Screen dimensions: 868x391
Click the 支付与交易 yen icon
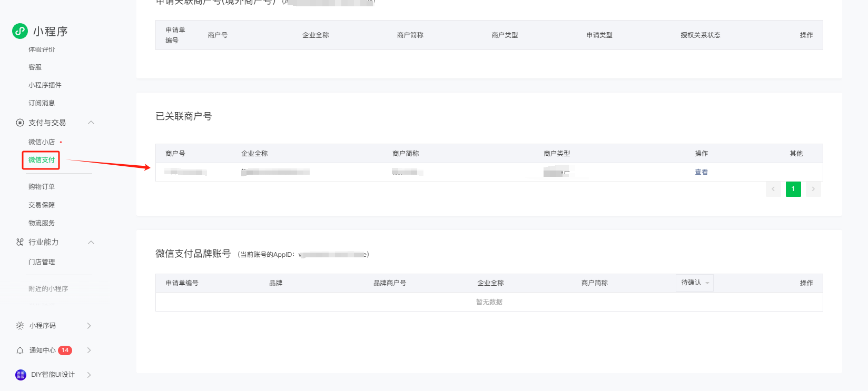click(x=20, y=123)
